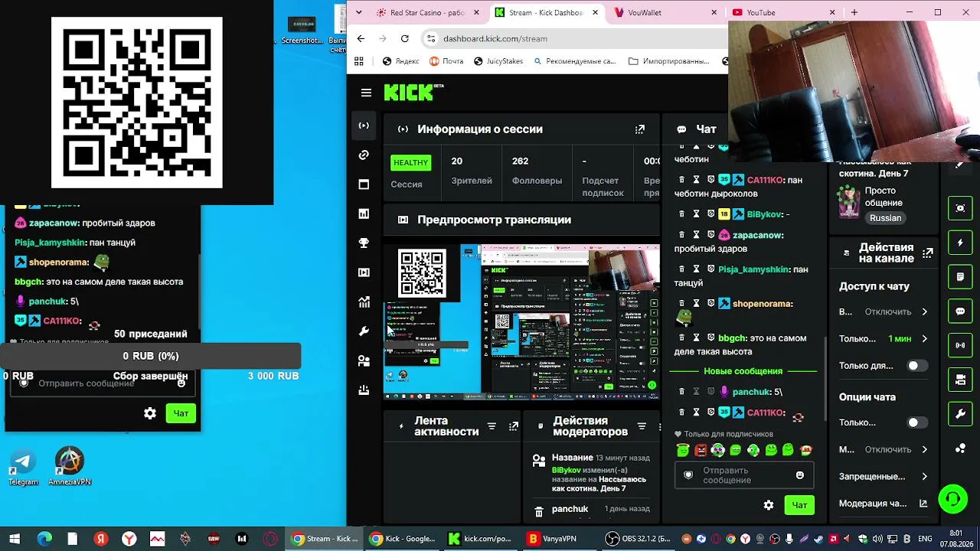Expand the 'Отключить' chat access option row
980x551 pixels.
pos(884,311)
